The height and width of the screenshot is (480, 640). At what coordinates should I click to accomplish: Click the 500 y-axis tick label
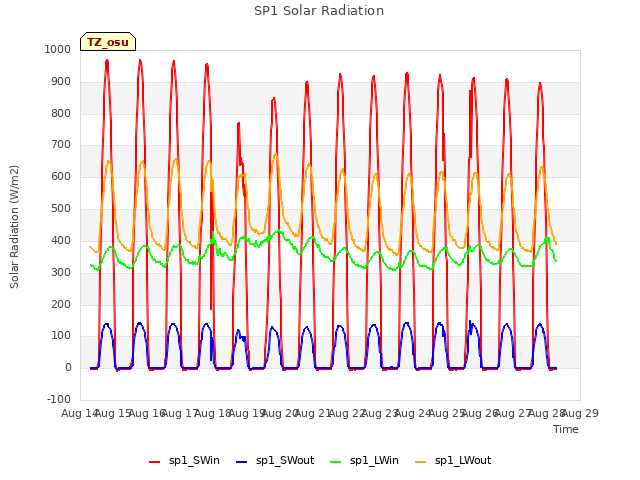(x=61, y=209)
